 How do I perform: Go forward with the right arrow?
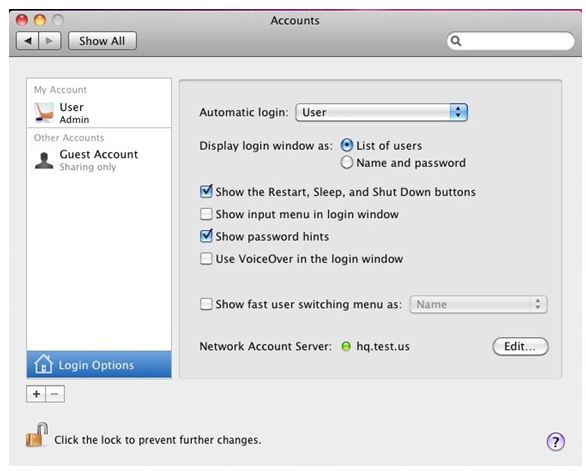(x=49, y=40)
